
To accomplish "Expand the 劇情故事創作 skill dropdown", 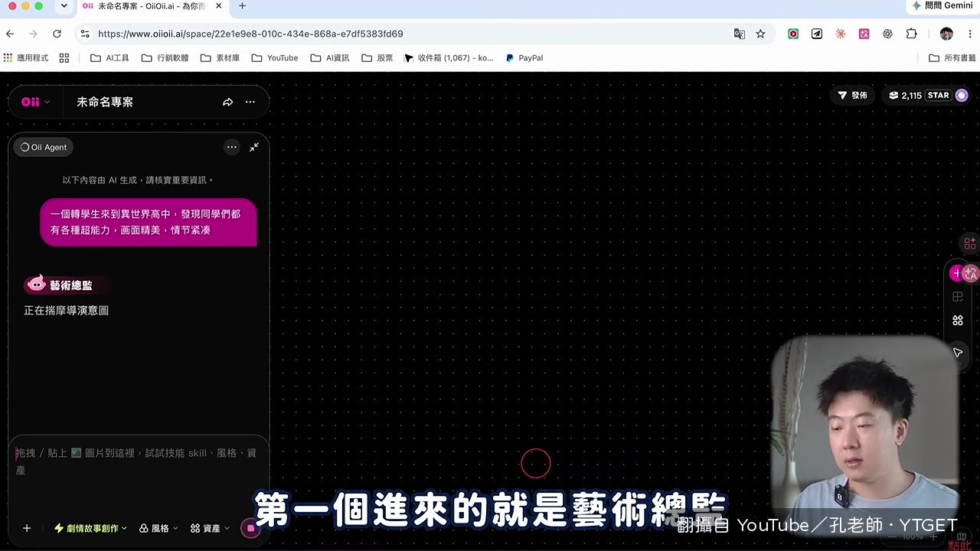I will [90, 528].
